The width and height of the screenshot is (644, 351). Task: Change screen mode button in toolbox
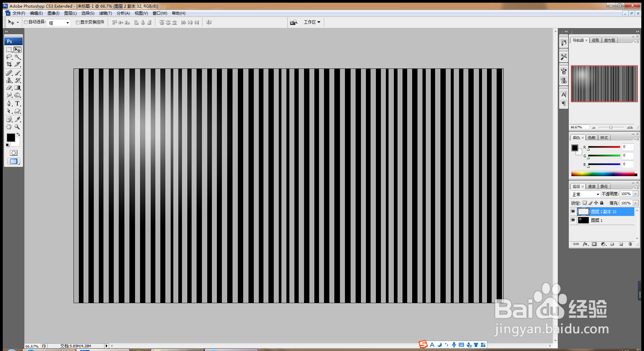pyautogui.click(x=14, y=161)
